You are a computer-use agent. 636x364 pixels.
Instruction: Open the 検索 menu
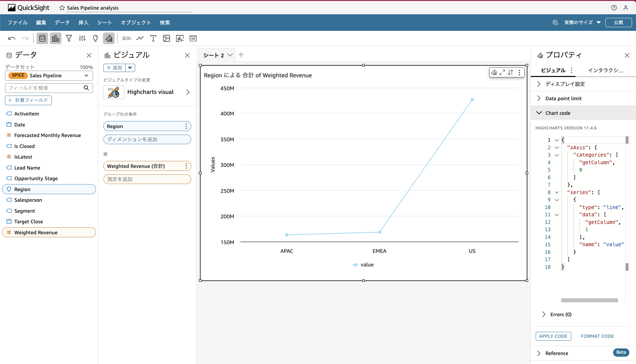(x=165, y=23)
